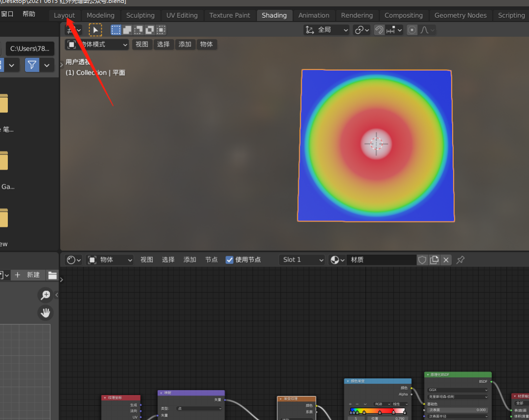
Task: Open node editor 节点 menu
Action: 211,260
